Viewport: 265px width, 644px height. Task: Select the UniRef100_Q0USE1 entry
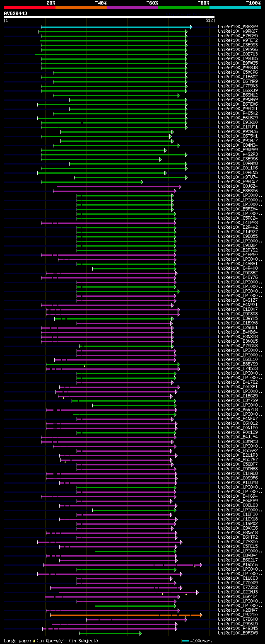pos(238,387)
